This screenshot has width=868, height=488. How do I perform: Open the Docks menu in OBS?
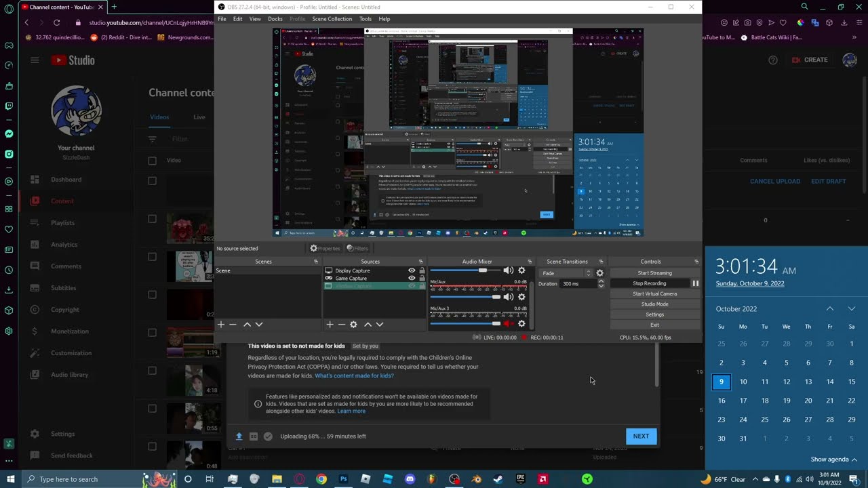click(275, 19)
